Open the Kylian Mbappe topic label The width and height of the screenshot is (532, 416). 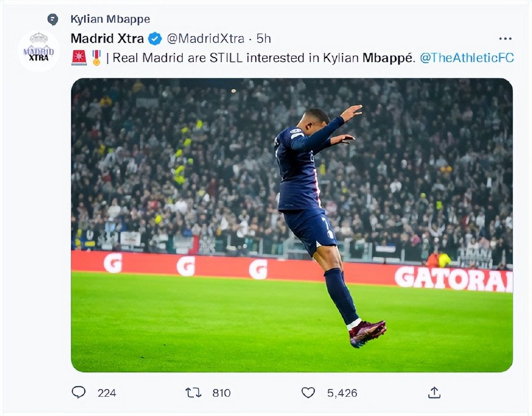pos(110,19)
